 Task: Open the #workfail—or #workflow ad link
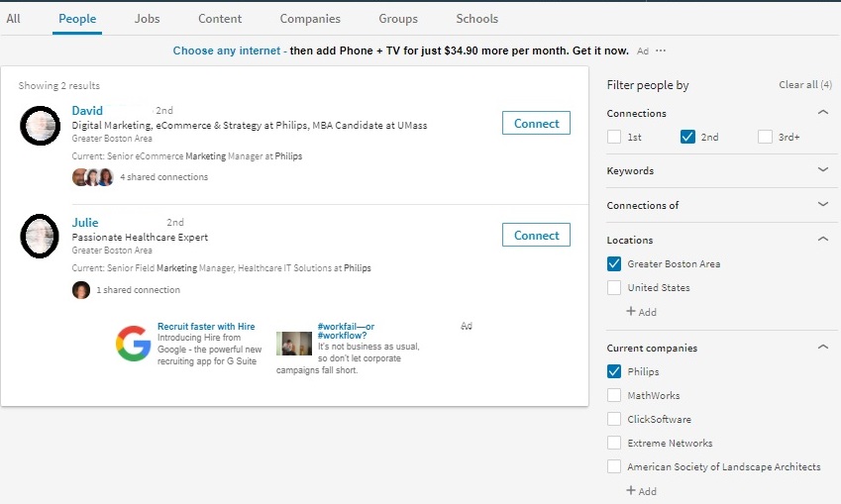point(346,331)
